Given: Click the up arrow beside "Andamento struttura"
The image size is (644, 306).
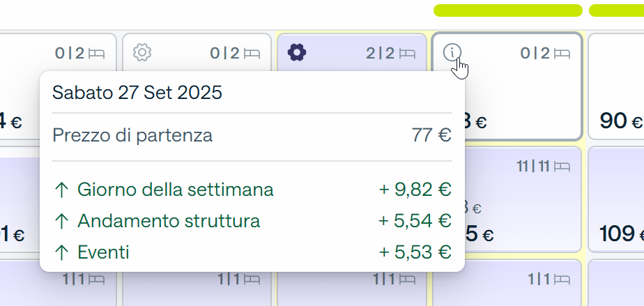Looking at the screenshot, I should tap(61, 222).
